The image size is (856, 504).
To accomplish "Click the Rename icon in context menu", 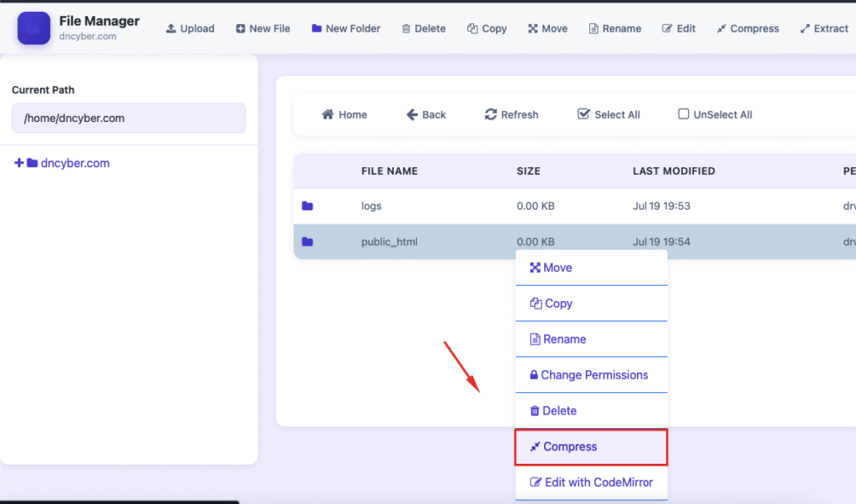I will coord(535,339).
